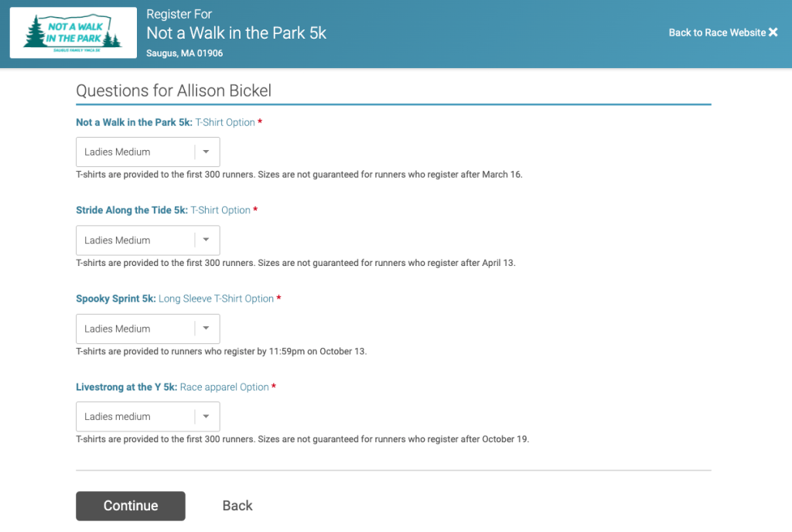This screenshot has width=792, height=532.
Task: Open the Not a Walk in the Park T-Shirt dropdown
Action: coord(148,152)
